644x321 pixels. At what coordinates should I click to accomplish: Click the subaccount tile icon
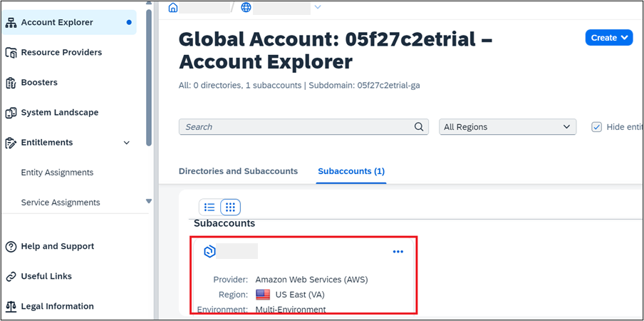pos(209,252)
